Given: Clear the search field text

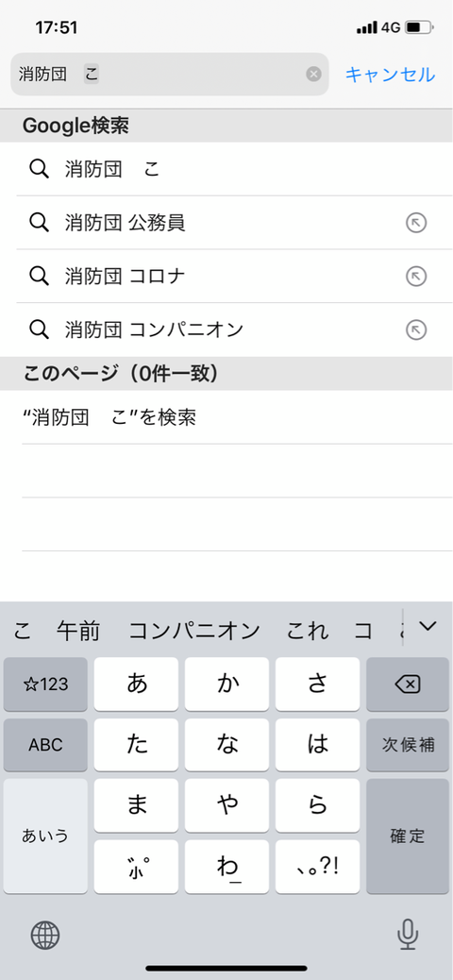Looking at the screenshot, I should [x=313, y=75].
